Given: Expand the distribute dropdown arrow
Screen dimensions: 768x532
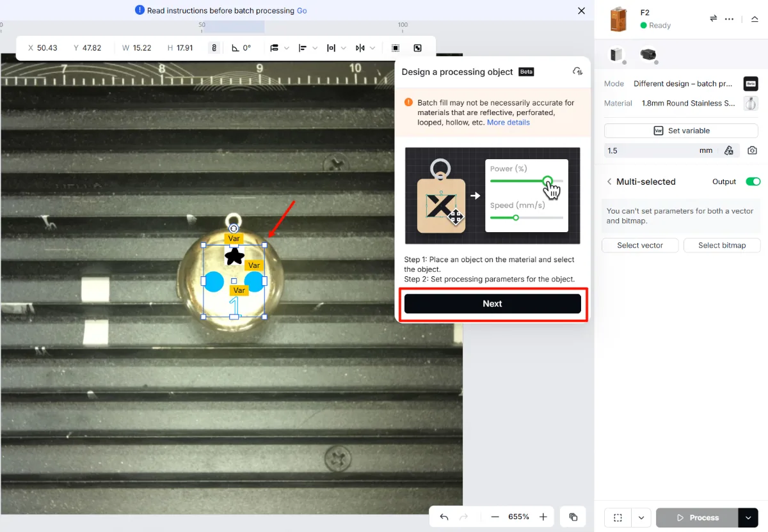Looking at the screenshot, I should tap(344, 48).
